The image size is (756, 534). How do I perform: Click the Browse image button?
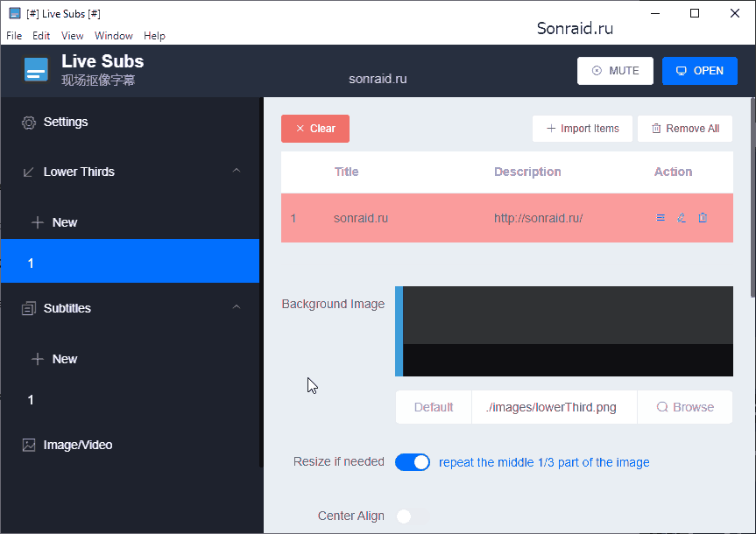point(685,407)
